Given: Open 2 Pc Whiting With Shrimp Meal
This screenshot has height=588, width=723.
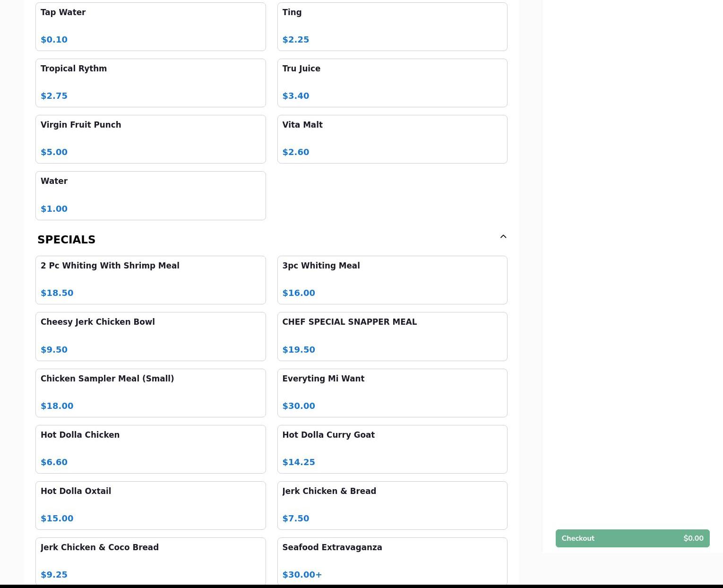Looking at the screenshot, I should pyautogui.click(x=151, y=280).
